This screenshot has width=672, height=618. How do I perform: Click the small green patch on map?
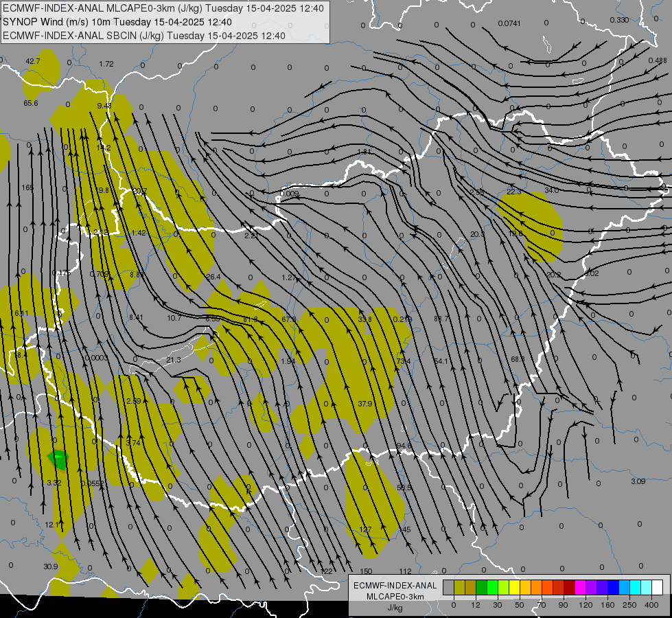[58, 460]
